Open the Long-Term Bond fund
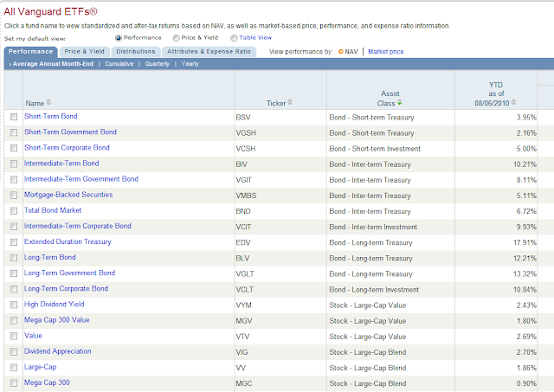 tap(50, 257)
